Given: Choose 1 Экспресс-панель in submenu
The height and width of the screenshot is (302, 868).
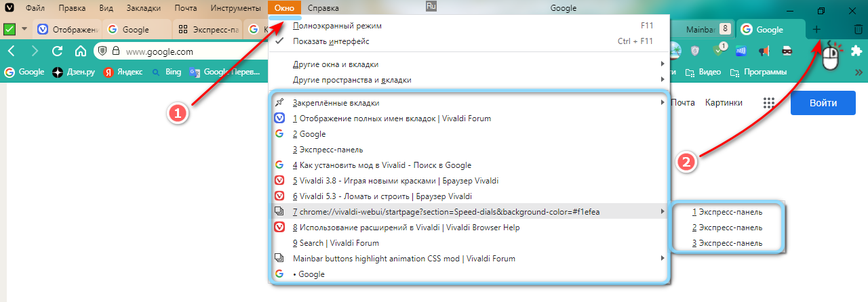Looking at the screenshot, I should [727, 212].
